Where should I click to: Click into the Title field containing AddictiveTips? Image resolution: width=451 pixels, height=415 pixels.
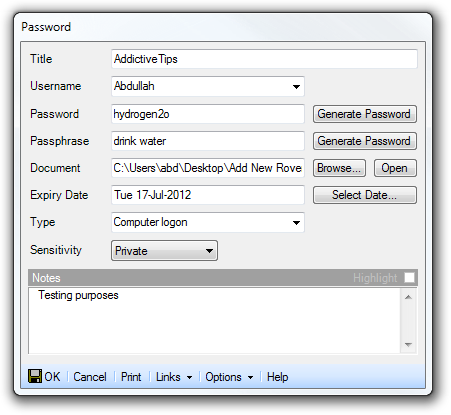[x=264, y=59]
